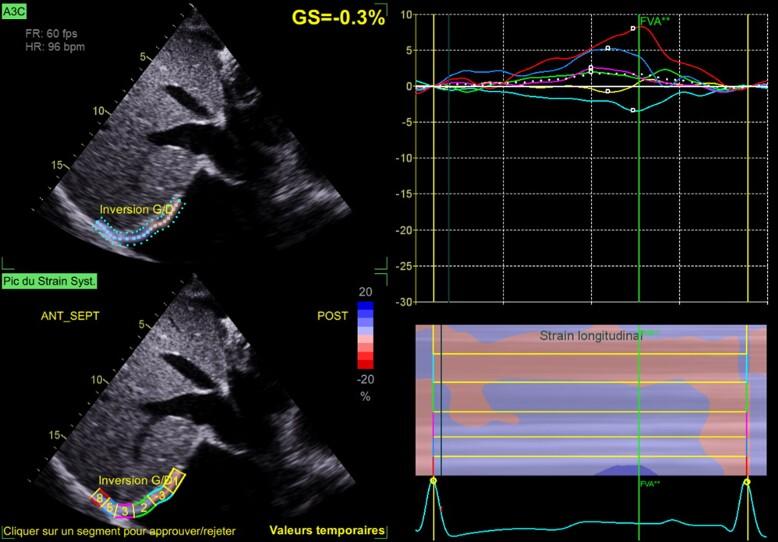
Task: Click the blue curve peak marker
Action: pyautogui.click(x=607, y=48)
